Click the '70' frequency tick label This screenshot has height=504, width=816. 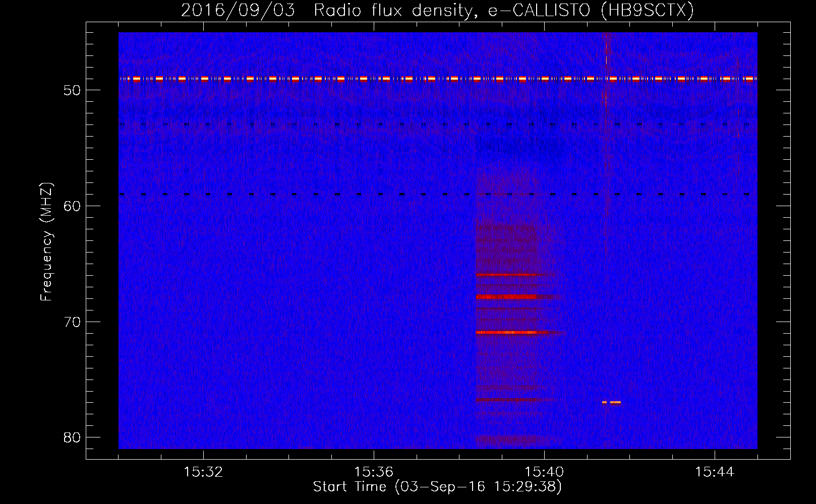tap(72, 322)
